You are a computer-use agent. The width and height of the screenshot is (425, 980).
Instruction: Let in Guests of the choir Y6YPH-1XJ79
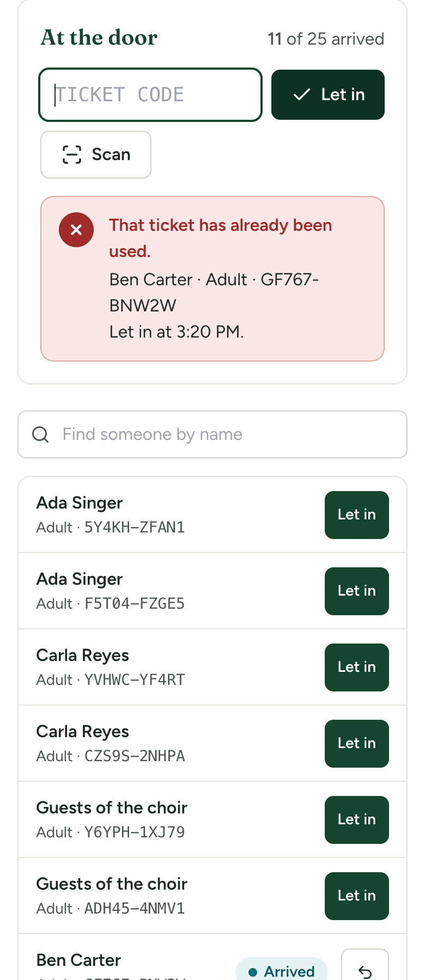click(x=357, y=820)
